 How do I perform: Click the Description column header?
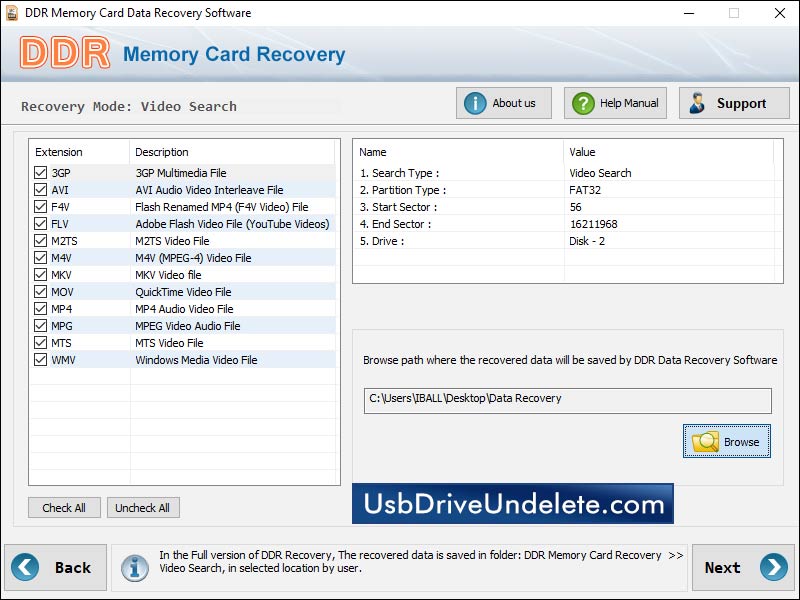coord(232,152)
